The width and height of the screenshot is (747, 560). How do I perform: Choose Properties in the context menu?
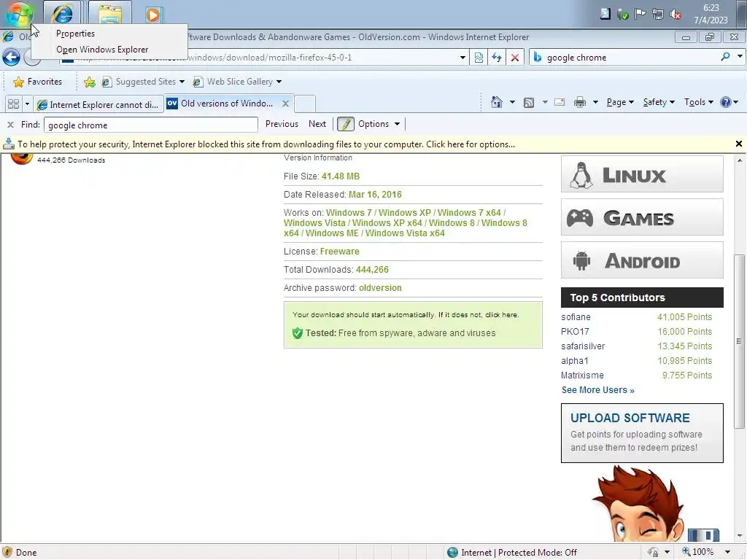[75, 34]
